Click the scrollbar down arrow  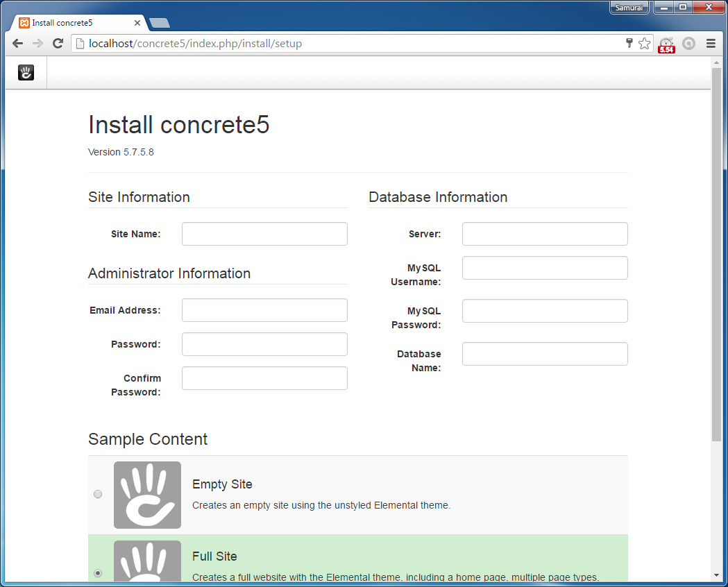pos(716,575)
